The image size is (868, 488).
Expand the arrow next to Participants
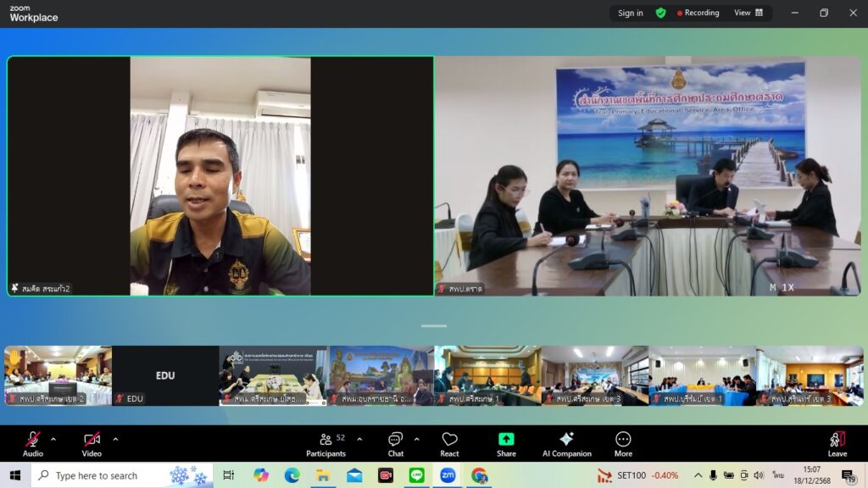click(359, 439)
